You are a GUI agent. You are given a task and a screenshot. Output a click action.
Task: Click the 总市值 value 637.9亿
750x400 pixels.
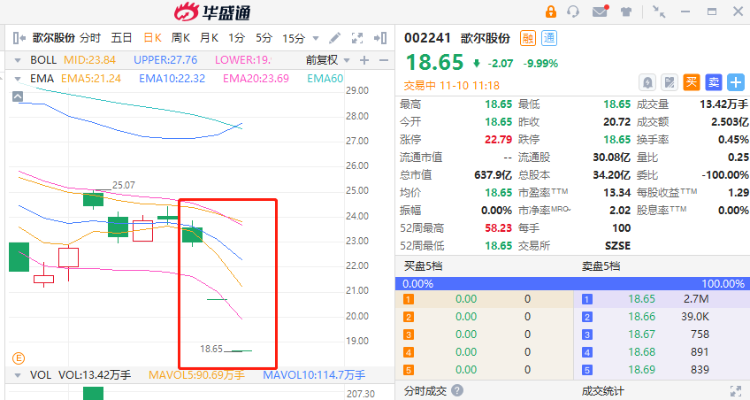pos(493,175)
